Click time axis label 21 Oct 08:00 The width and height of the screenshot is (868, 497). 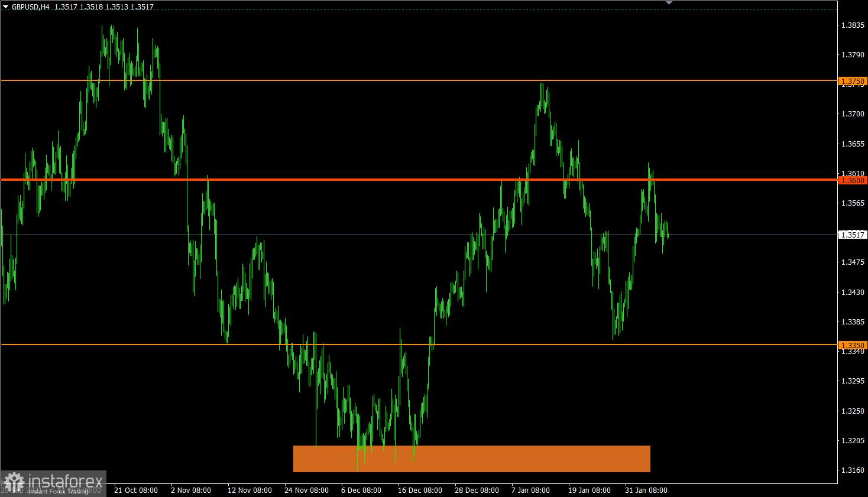[136, 490]
